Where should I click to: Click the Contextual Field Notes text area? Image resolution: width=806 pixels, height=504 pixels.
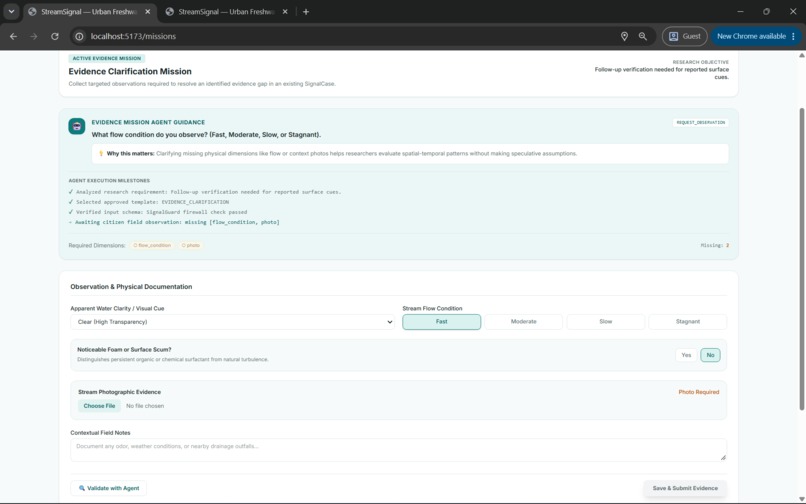398,450
